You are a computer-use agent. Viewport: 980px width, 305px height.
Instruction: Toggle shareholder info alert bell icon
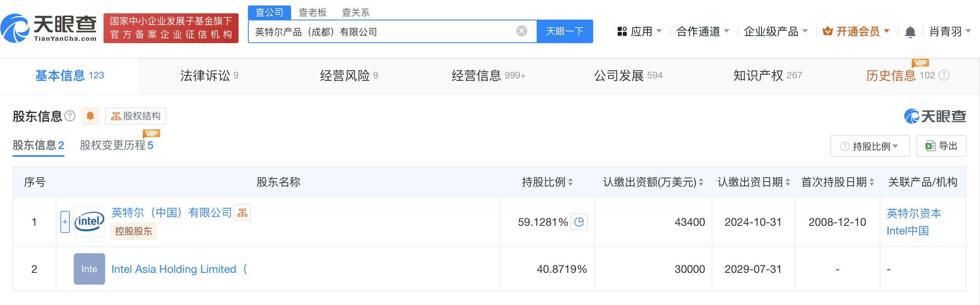90,116
